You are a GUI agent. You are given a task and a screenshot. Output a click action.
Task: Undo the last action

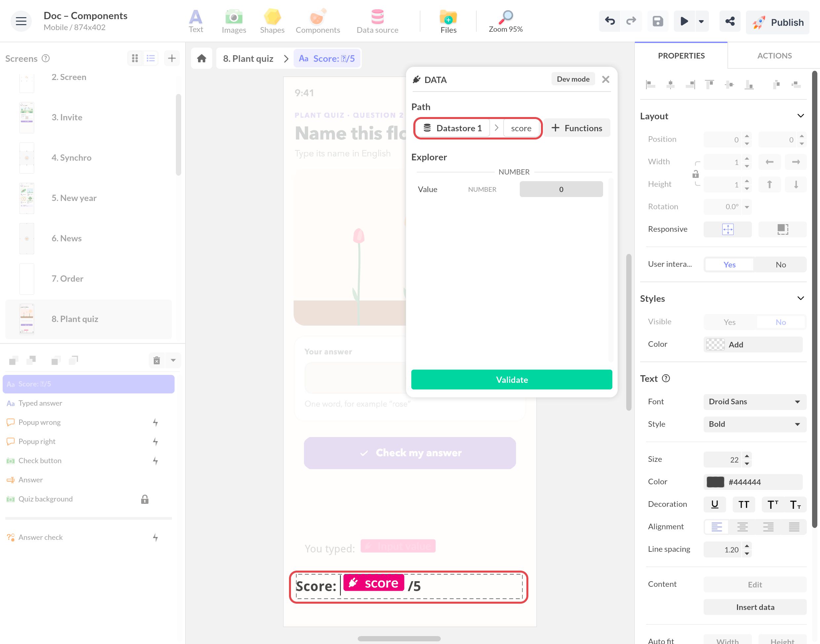[610, 21]
